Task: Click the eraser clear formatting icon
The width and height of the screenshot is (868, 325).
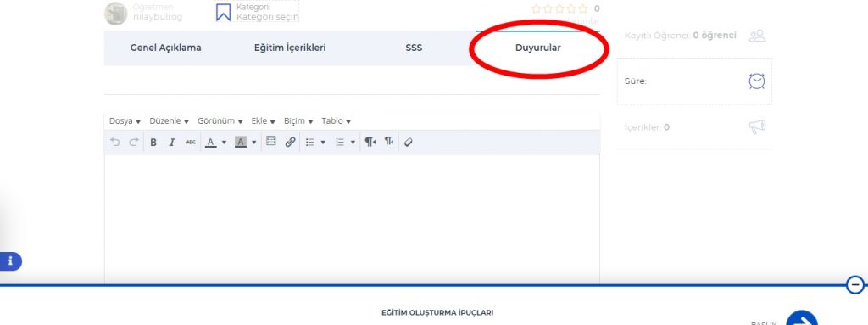Action: pyautogui.click(x=408, y=142)
